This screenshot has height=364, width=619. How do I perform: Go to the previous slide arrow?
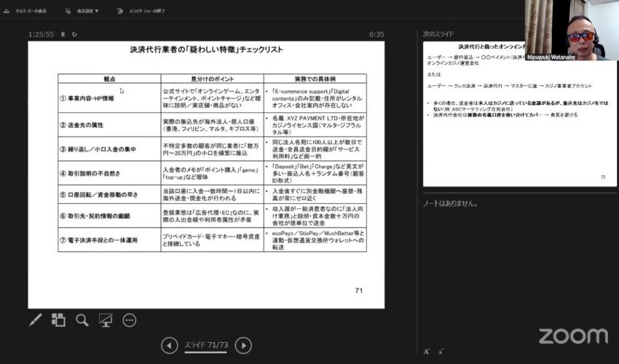pos(169,345)
